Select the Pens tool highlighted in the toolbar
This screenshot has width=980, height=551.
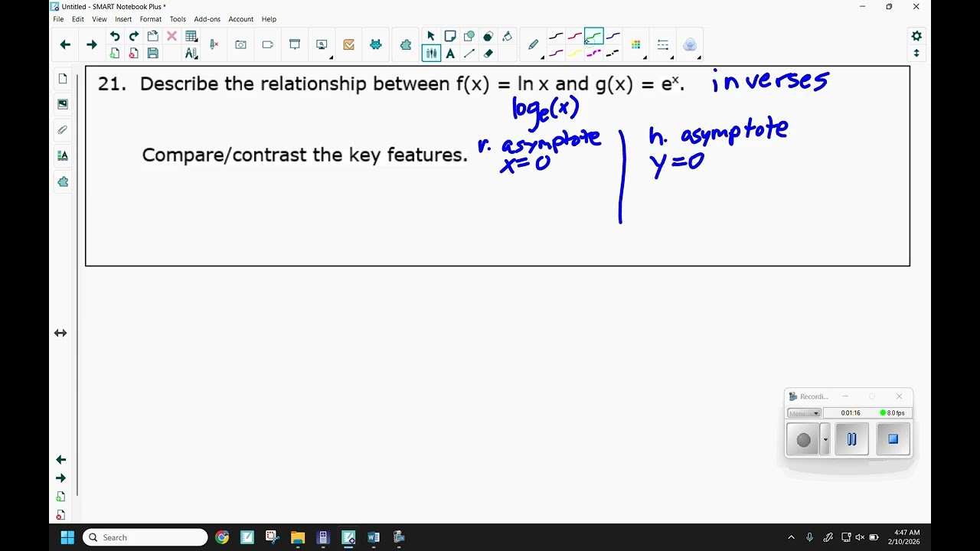(x=432, y=54)
